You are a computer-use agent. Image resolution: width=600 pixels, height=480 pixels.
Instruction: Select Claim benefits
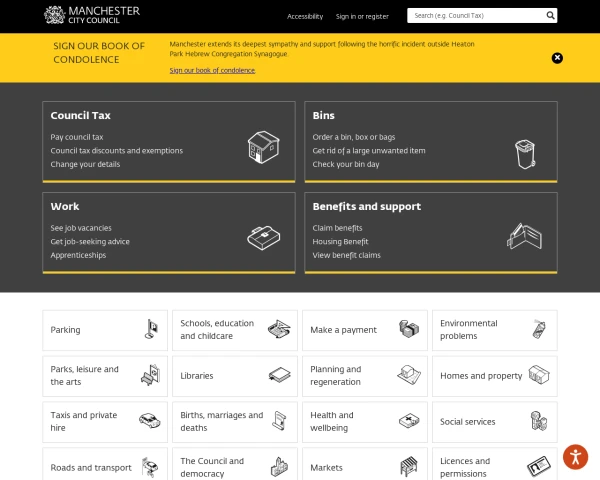point(337,228)
